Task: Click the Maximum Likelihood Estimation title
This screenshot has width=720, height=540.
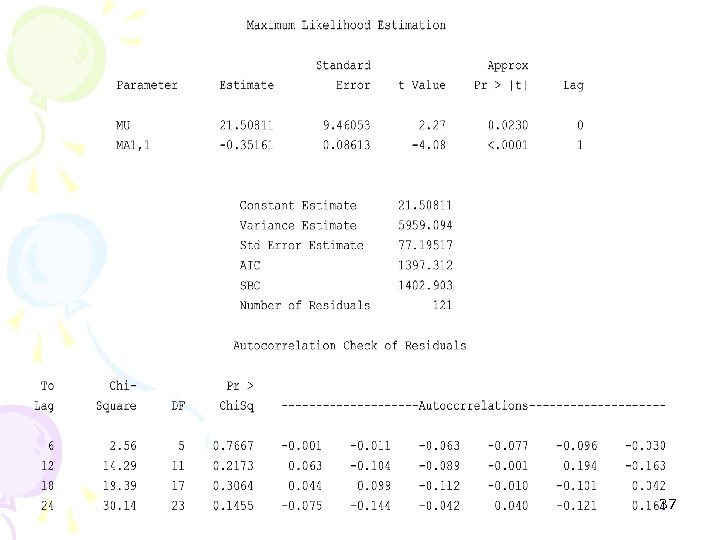Action: (346, 25)
